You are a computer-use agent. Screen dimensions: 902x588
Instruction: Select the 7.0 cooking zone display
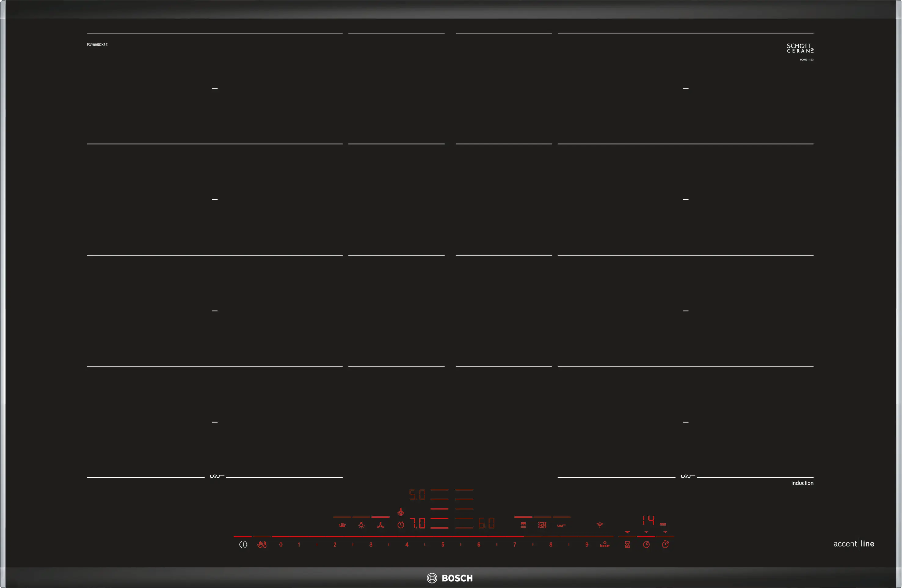418,524
